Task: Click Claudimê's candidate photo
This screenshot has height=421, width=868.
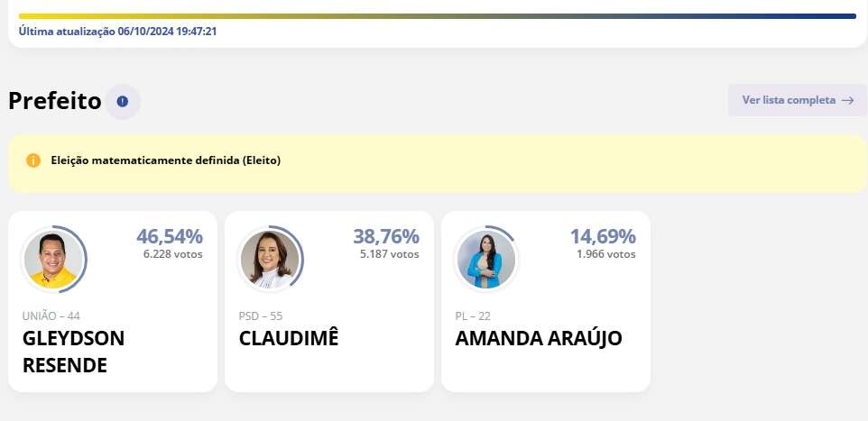Action: click(x=270, y=260)
